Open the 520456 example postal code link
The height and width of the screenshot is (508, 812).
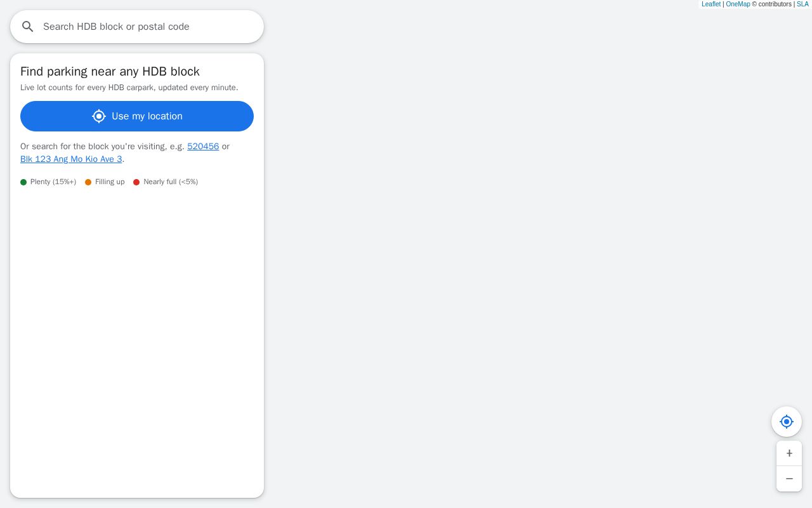(203, 146)
